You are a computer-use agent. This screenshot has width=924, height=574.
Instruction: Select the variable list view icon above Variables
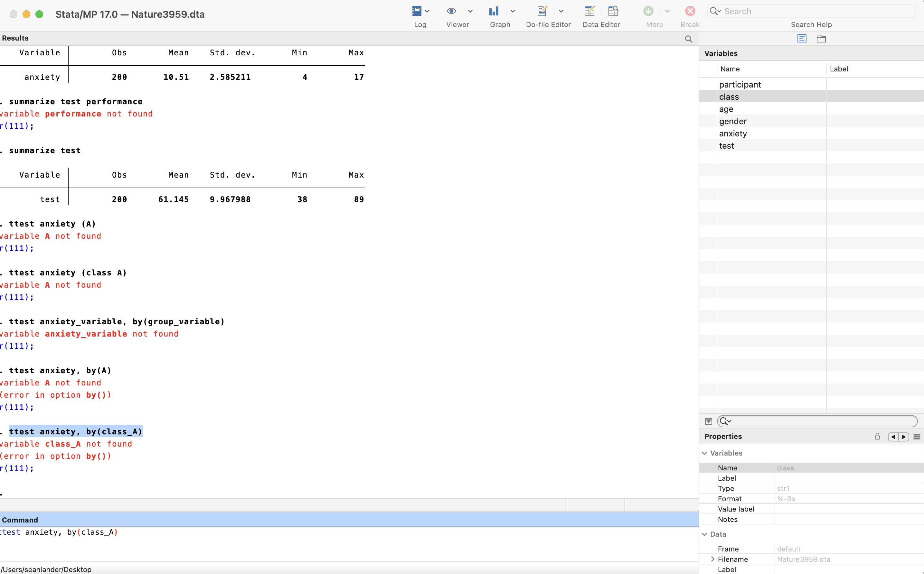point(802,39)
